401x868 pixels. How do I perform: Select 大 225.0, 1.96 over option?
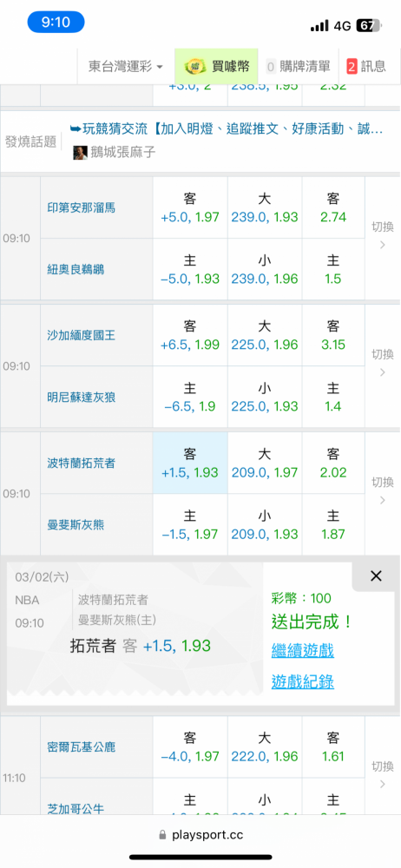265,335
